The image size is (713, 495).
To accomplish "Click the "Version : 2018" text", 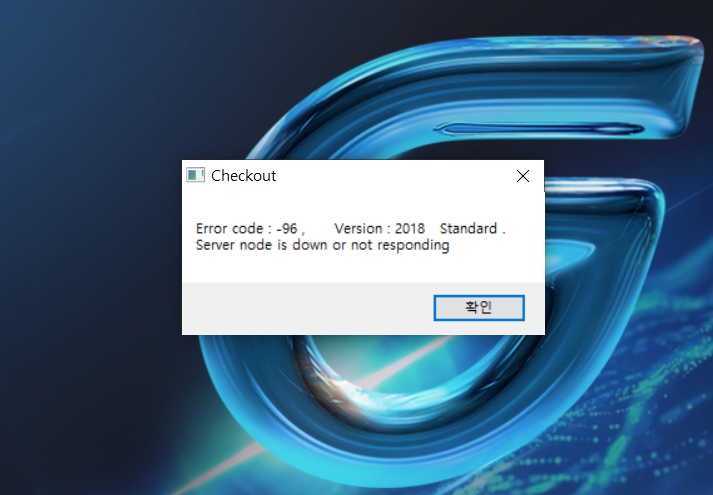I will coord(379,228).
